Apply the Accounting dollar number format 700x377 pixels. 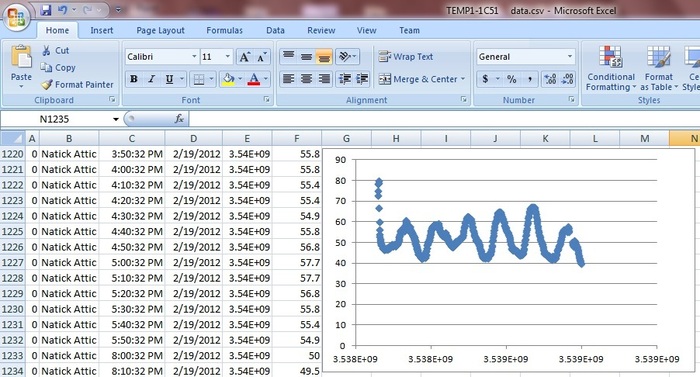click(x=485, y=79)
